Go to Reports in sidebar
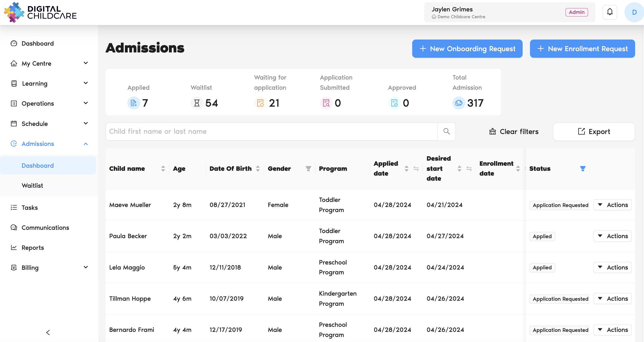644x342 pixels. click(x=33, y=248)
